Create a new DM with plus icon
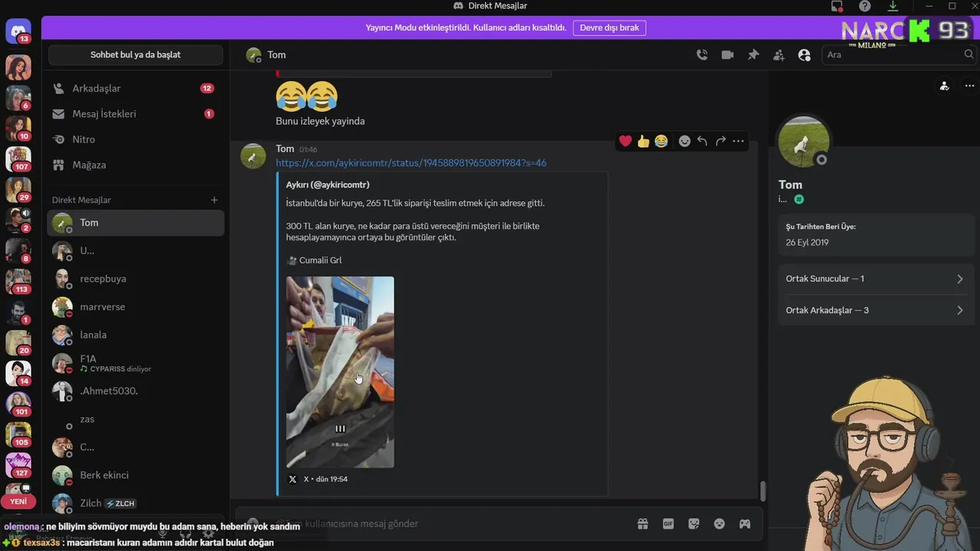980x551 pixels. click(x=214, y=200)
